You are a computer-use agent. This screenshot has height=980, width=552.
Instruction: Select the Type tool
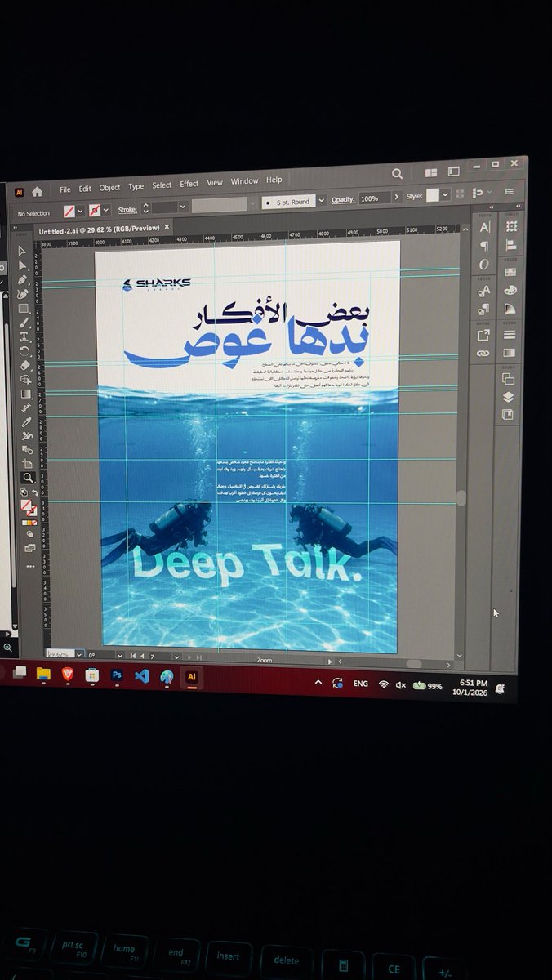(23, 337)
